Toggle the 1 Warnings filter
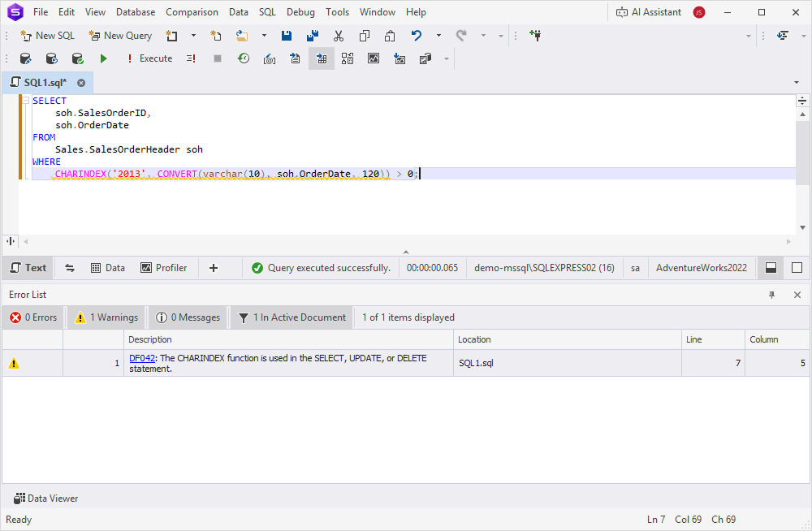The width and height of the screenshot is (812, 531). tap(104, 317)
